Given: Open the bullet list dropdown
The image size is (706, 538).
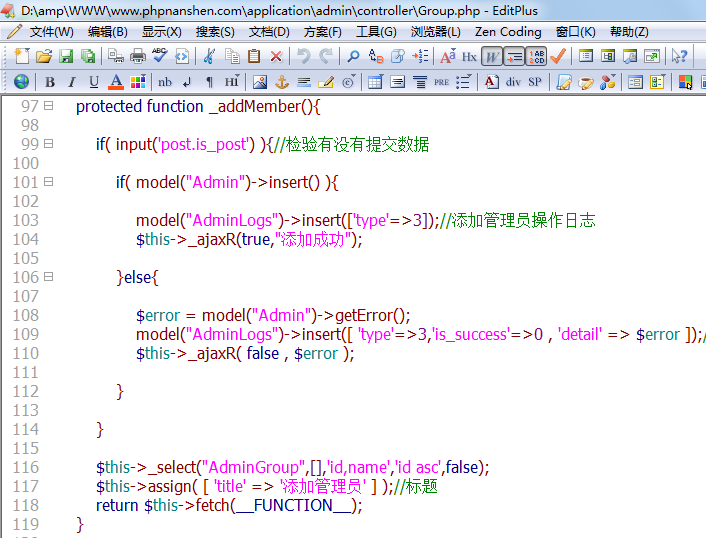Looking at the screenshot, I should point(463,82).
